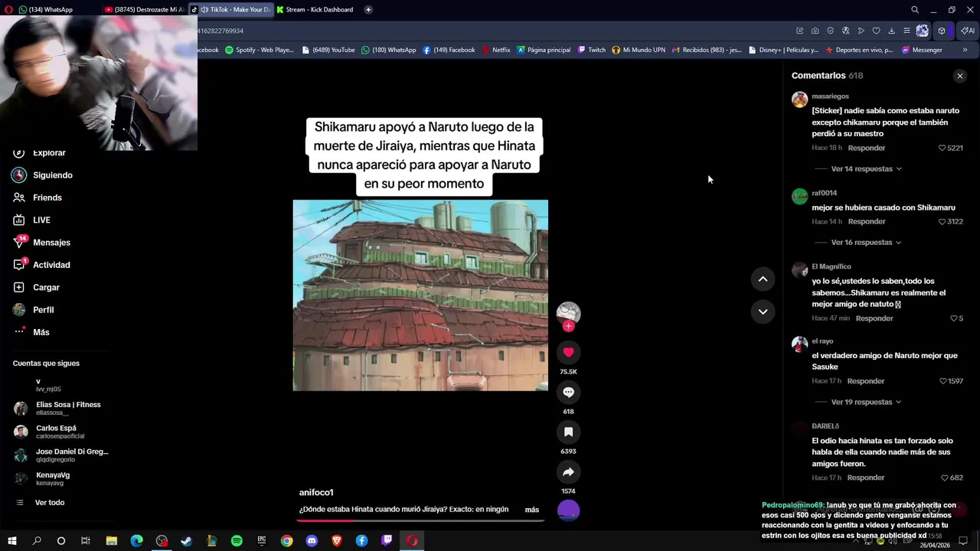This screenshot has width=980, height=551.
Task: Like El Magnífico comment with 5 likes
Action: pos(953,318)
